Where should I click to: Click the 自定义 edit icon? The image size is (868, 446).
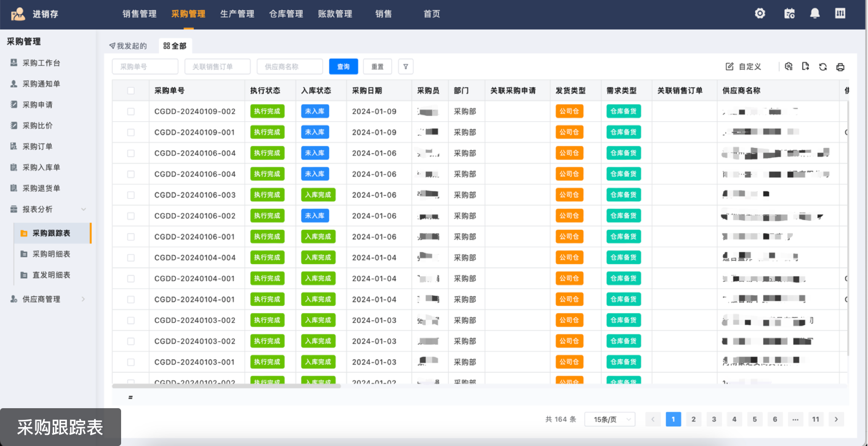point(729,66)
